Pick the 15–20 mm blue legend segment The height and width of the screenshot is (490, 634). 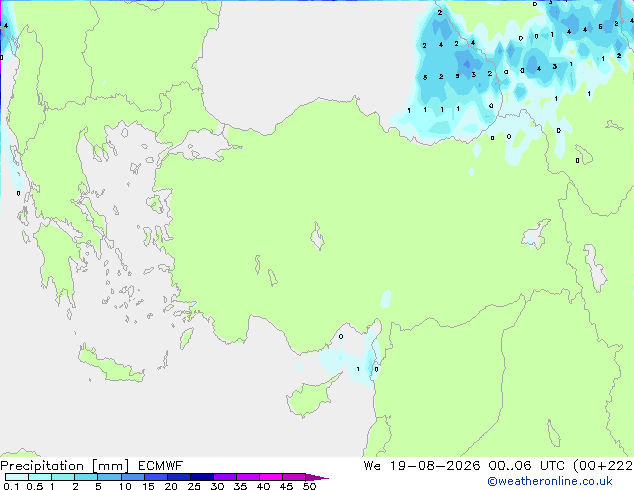click(x=155, y=477)
